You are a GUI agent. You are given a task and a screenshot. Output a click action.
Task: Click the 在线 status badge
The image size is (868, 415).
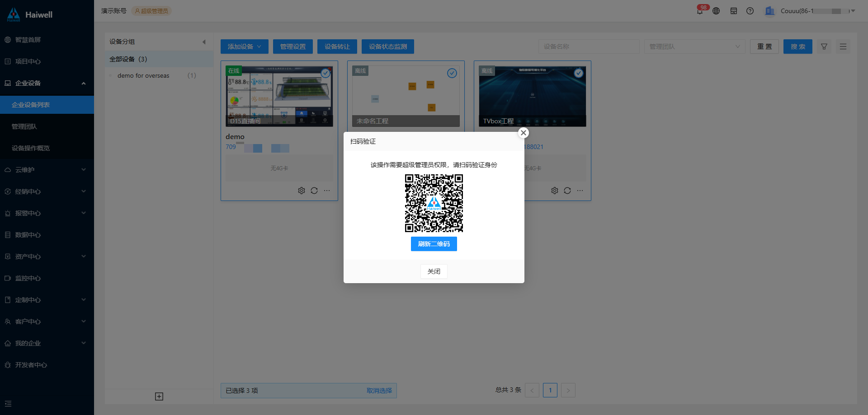(234, 71)
